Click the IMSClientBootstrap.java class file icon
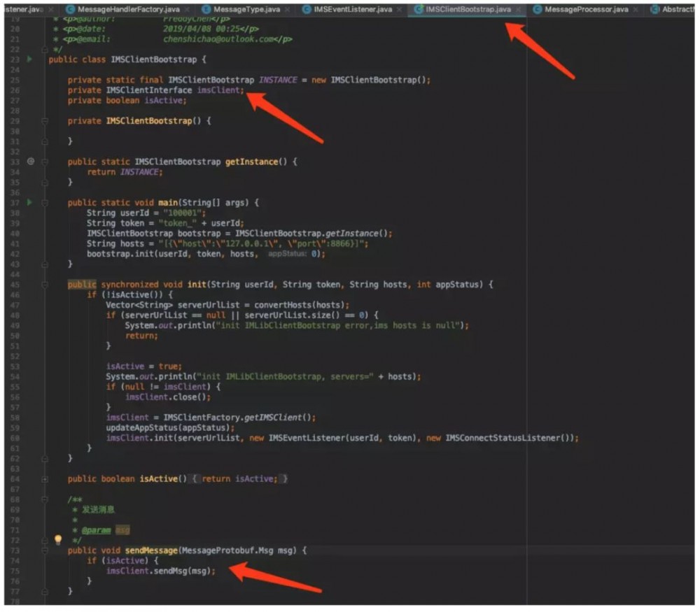 (x=418, y=9)
